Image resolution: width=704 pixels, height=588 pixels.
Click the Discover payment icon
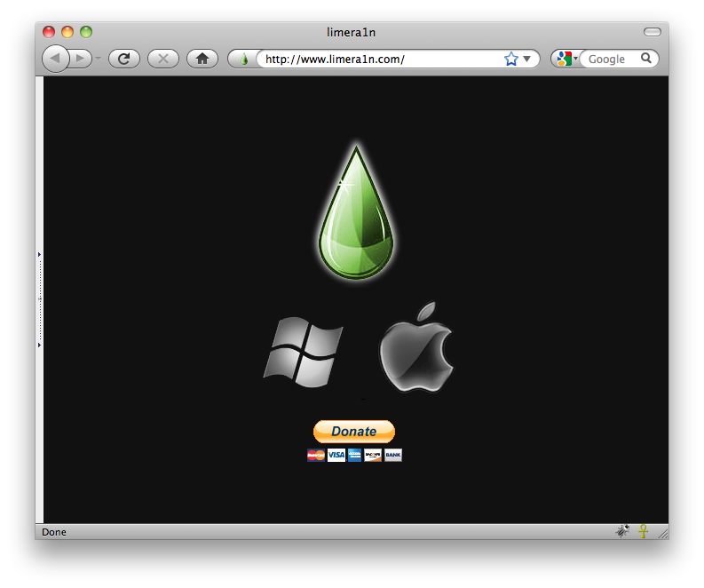373,455
